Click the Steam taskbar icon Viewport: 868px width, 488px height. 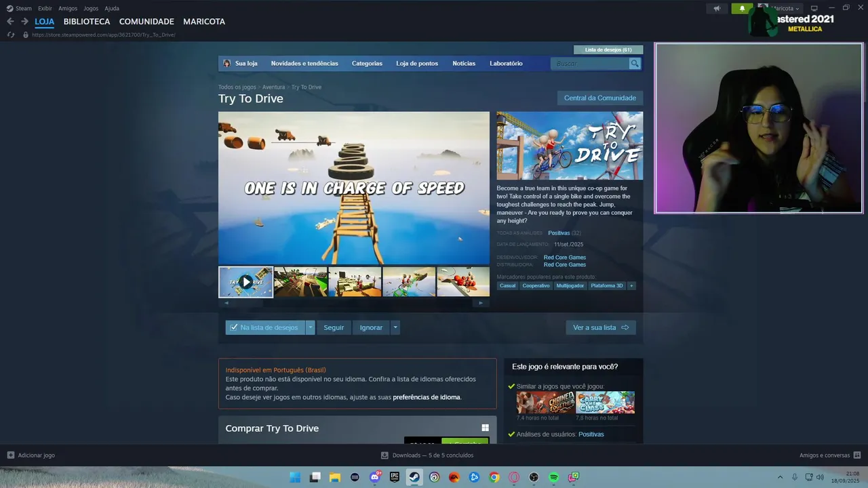(414, 477)
